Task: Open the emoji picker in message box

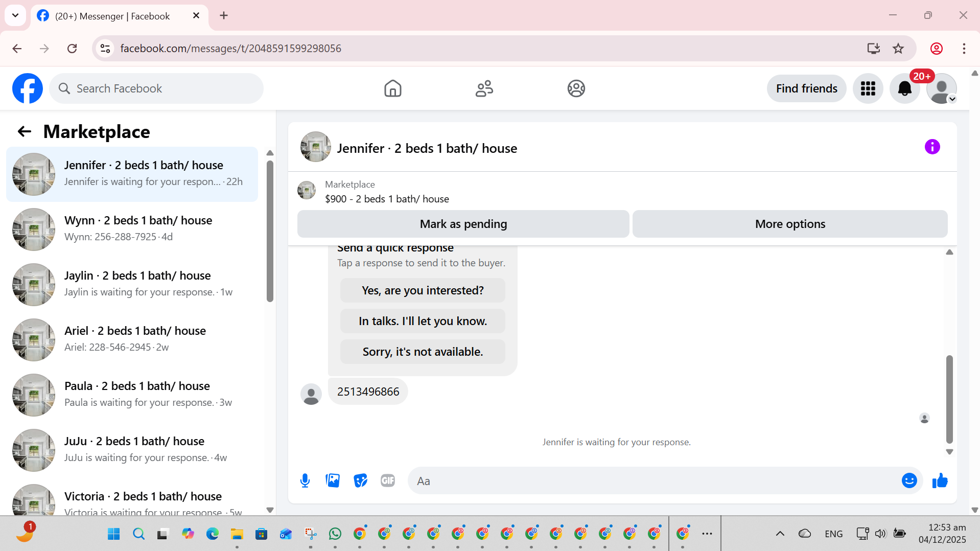Action: click(x=909, y=480)
